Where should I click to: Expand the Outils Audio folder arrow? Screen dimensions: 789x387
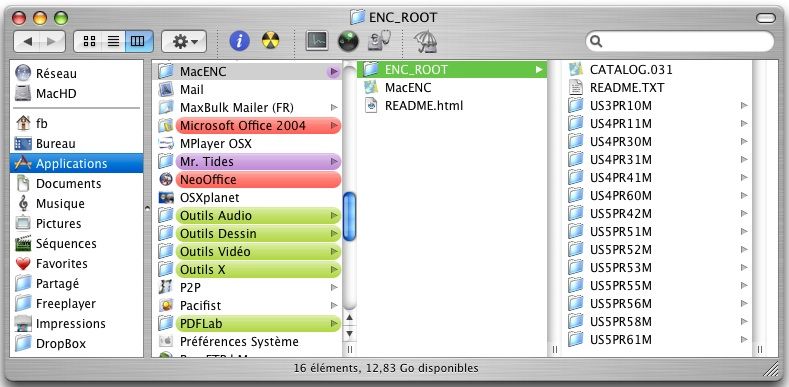point(334,216)
